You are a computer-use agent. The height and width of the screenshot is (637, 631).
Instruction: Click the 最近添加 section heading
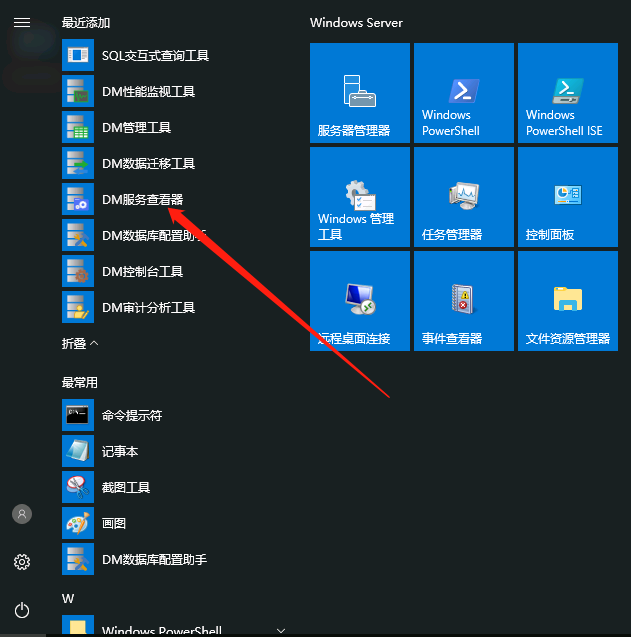pyautogui.click(x=86, y=23)
